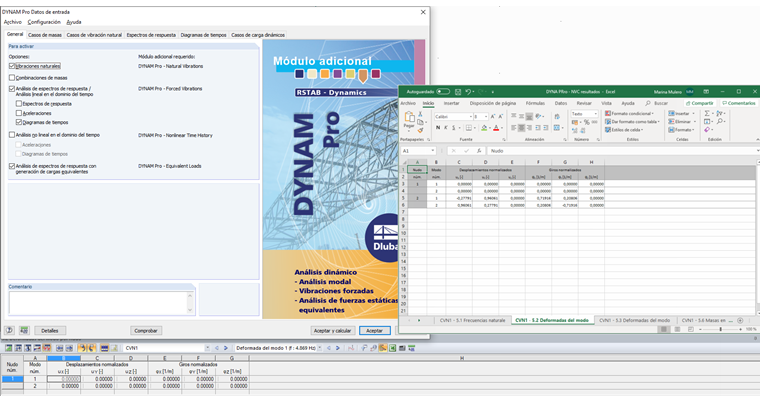760x403 pixels.
Task: Toggle Análisis de espectros de respuesta / lineal checkbox
Action: pos(12,89)
